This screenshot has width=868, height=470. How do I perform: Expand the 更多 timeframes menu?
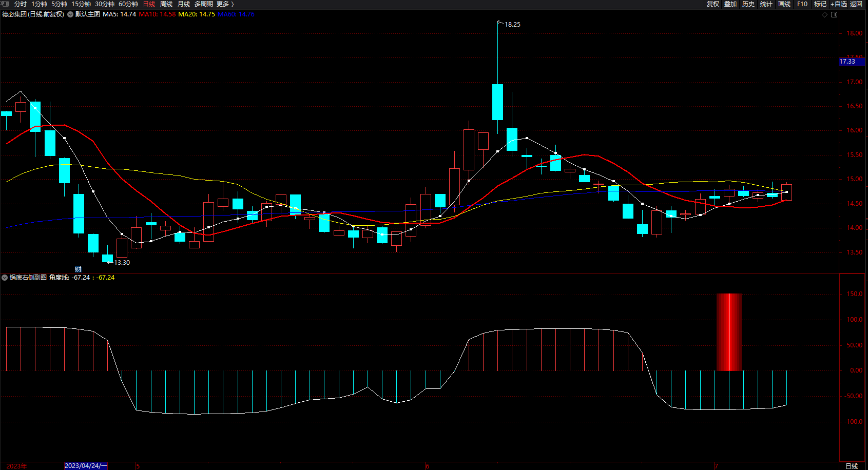point(225,4)
